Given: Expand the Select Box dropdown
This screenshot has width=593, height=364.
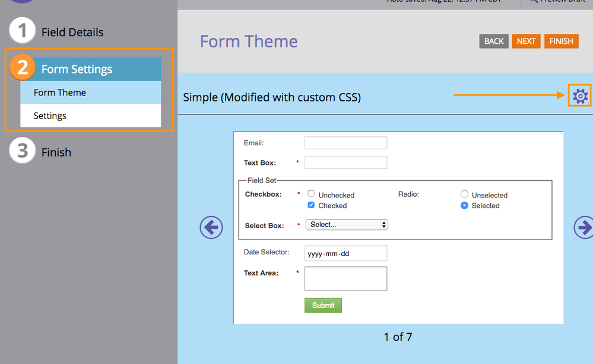Looking at the screenshot, I should (347, 225).
